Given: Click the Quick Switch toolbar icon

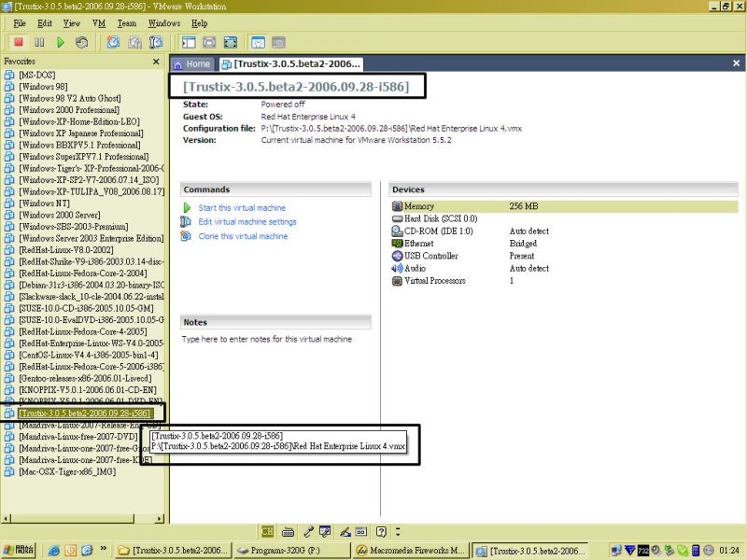Looking at the screenshot, I should 209,42.
